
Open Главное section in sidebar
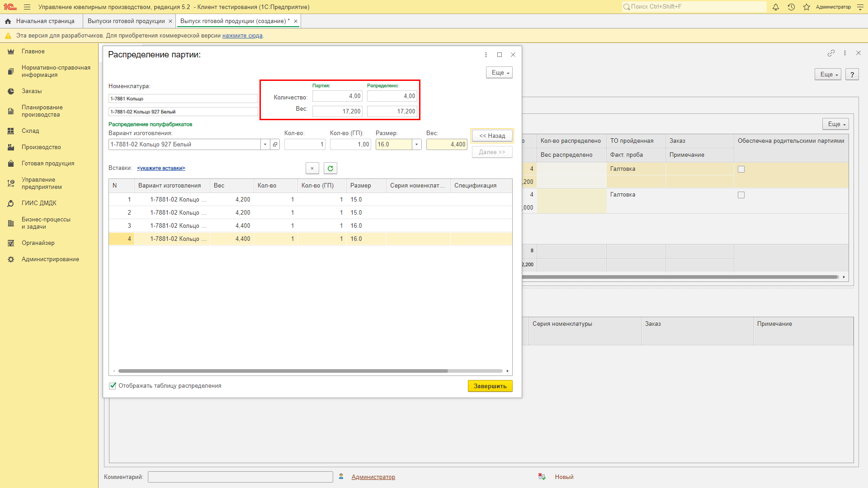coord(49,52)
